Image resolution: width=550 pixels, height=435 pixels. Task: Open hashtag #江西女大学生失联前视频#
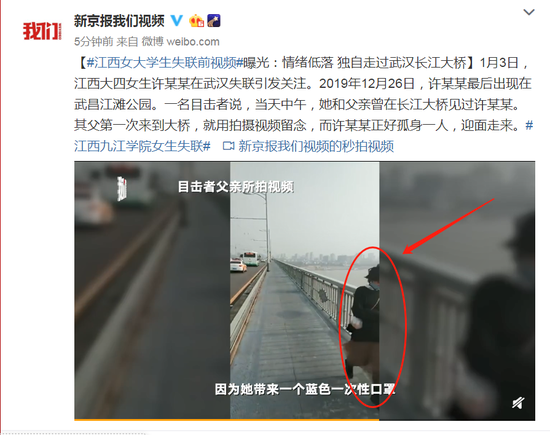165,63
